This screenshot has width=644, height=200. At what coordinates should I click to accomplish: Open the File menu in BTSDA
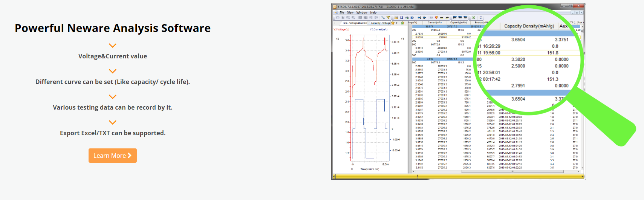(x=342, y=12)
